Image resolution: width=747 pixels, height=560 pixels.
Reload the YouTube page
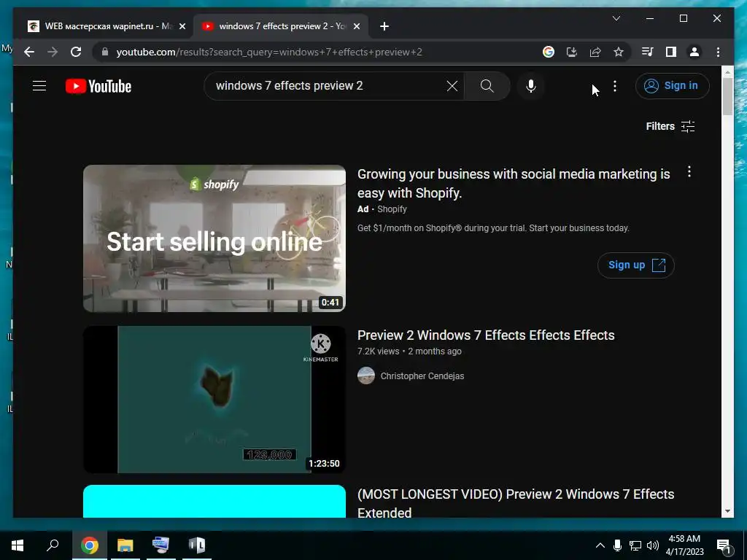coord(76,52)
